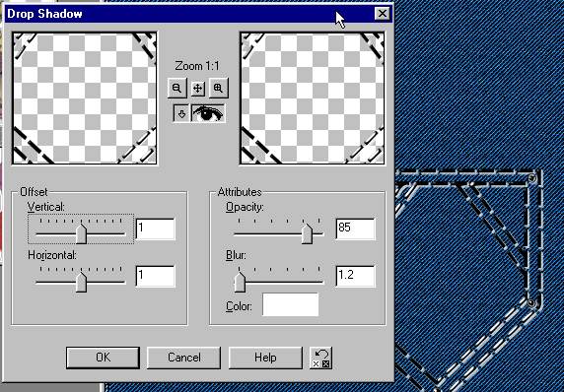Click the Vertical offset value field
Image resolution: width=564 pixels, height=392 pixels.
[156, 229]
